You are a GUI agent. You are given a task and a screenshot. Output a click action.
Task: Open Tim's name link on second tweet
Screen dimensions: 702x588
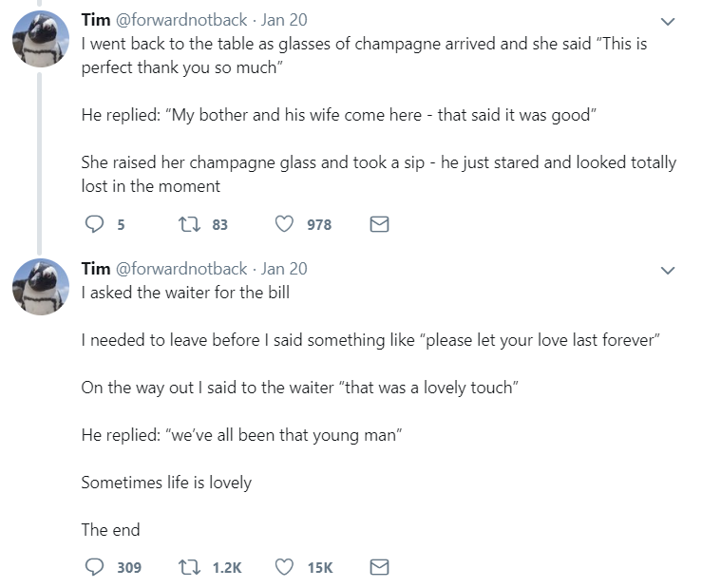click(x=95, y=269)
